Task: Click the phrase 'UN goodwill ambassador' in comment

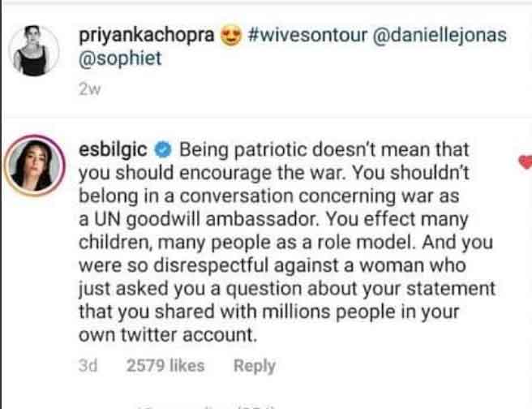Action: (x=183, y=220)
